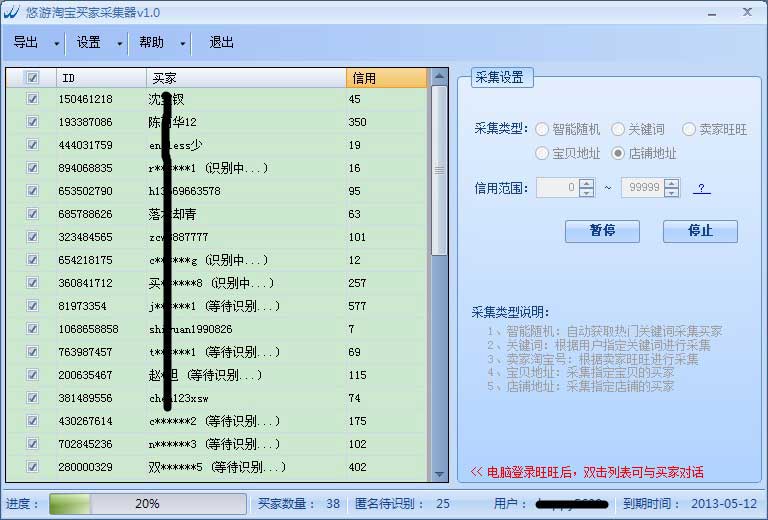Decrease minimum credit with down spinner
Image resolution: width=768 pixels, height=520 pixels.
pyautogui.click(x=586, y=192)
